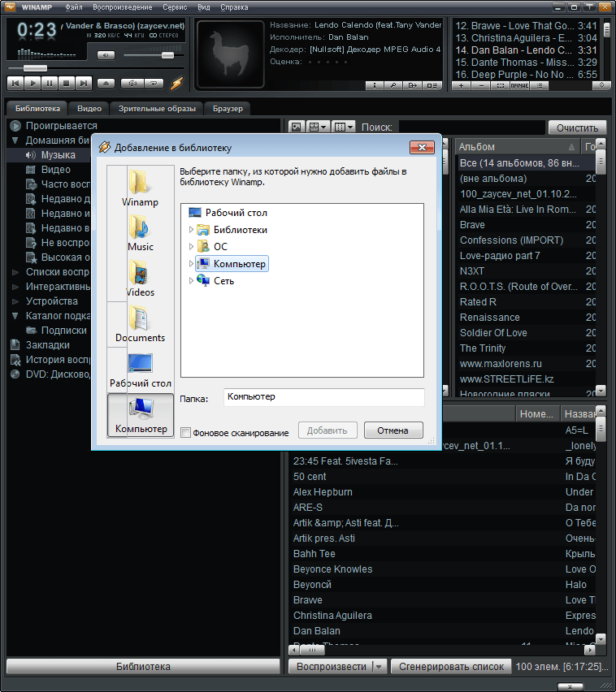The height and width of the screenshot is (692, 616).
Task: Click the volume slider handle
Action: pos(167,55)
